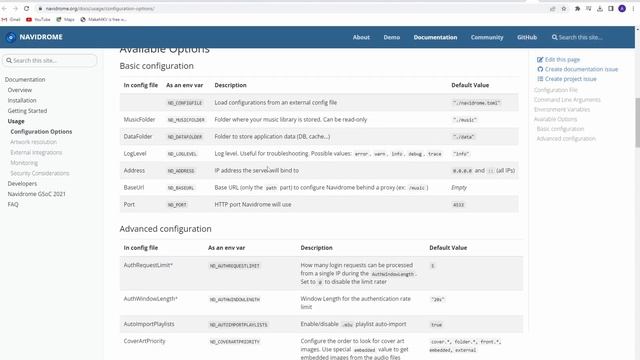
Task: Open the YouTube bookmark
Action: [38, 19]
